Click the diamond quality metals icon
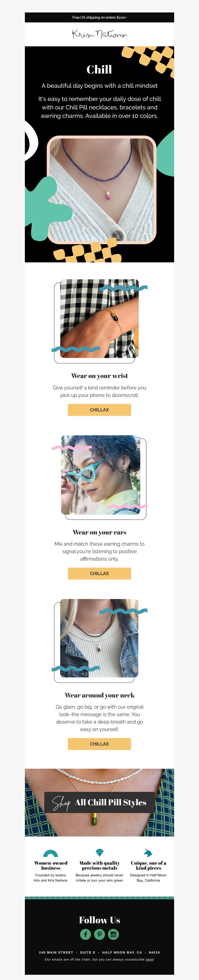 [99, 853]
